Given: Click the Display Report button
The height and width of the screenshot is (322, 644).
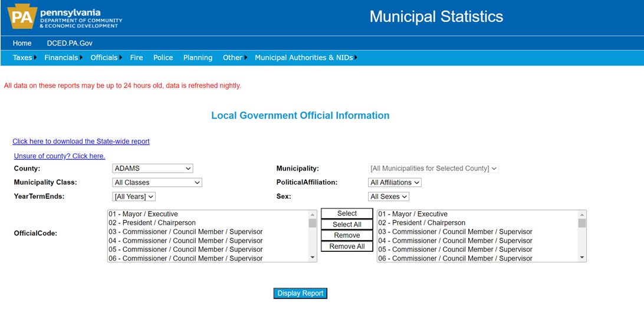Looking at the screenshot, I should click(x=300, y=293).
